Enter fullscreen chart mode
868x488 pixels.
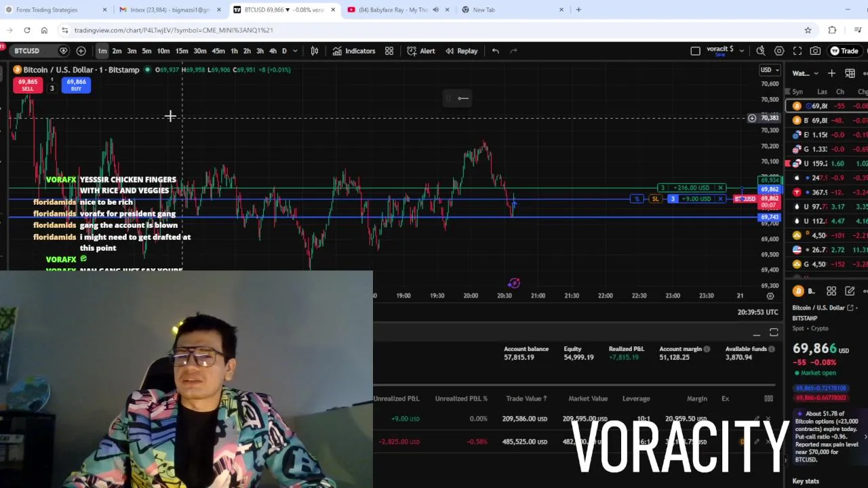point(797,51)
